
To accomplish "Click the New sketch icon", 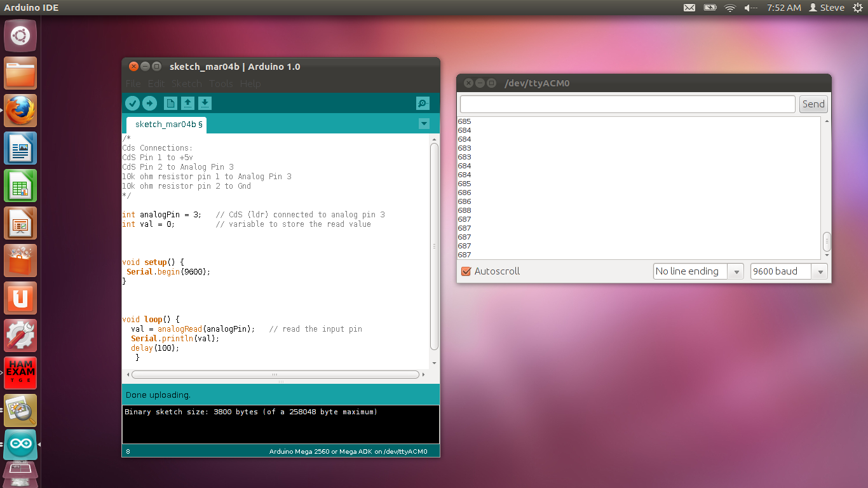I will pyautogui.click(x=169, y=103).
